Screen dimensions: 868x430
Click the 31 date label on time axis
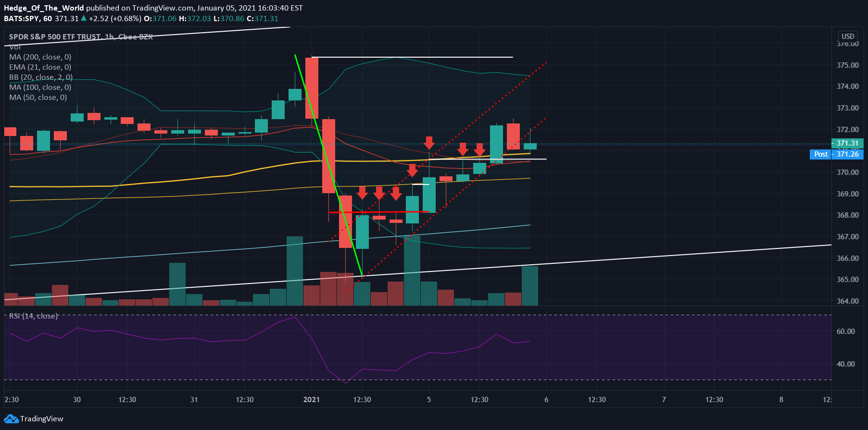click(194, 400)
